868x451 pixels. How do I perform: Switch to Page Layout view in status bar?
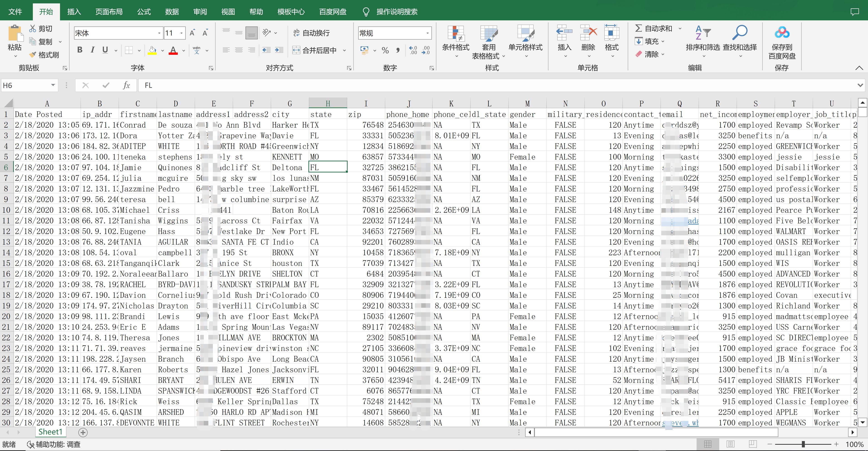pyautogui.click(x=731, y=444)
